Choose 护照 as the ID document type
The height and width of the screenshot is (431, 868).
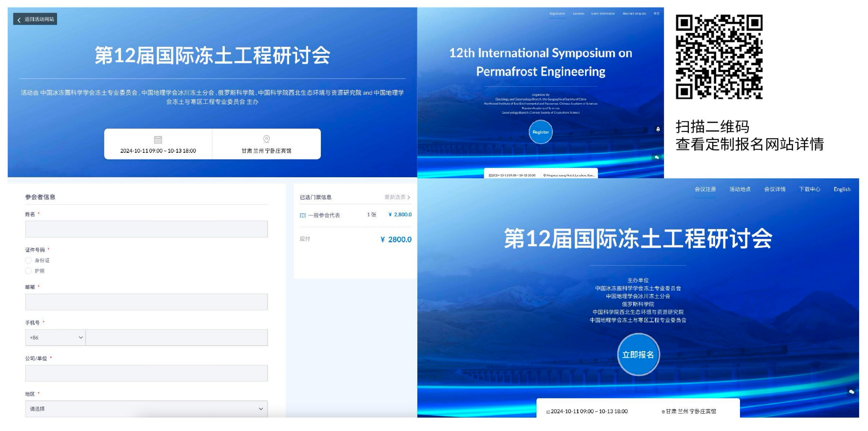click(x=28, y=270)
